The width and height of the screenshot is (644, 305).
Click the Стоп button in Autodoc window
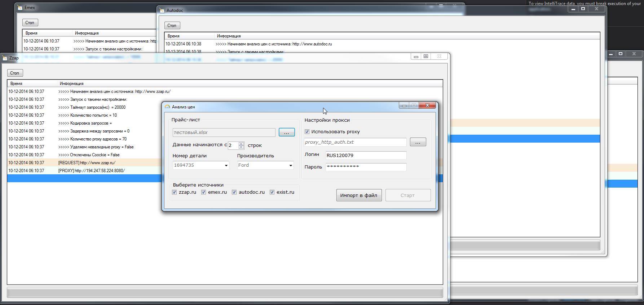(x=172, y=26)
